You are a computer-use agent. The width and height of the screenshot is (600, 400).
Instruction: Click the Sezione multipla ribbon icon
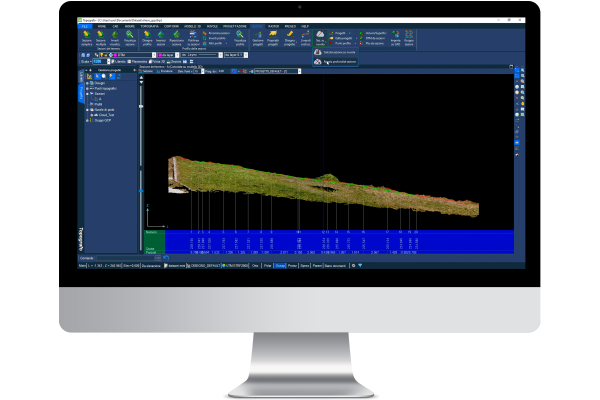coord(101,38)
